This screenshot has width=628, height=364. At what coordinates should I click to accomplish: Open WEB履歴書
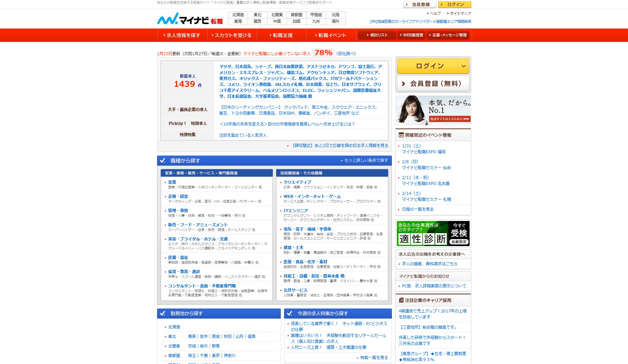point(412,35)
